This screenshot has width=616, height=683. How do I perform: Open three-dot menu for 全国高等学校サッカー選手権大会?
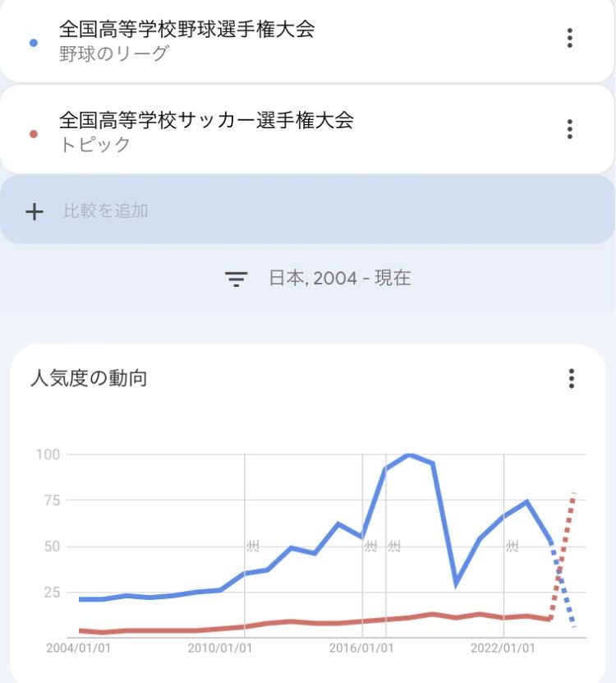click(x=569, y=129)
